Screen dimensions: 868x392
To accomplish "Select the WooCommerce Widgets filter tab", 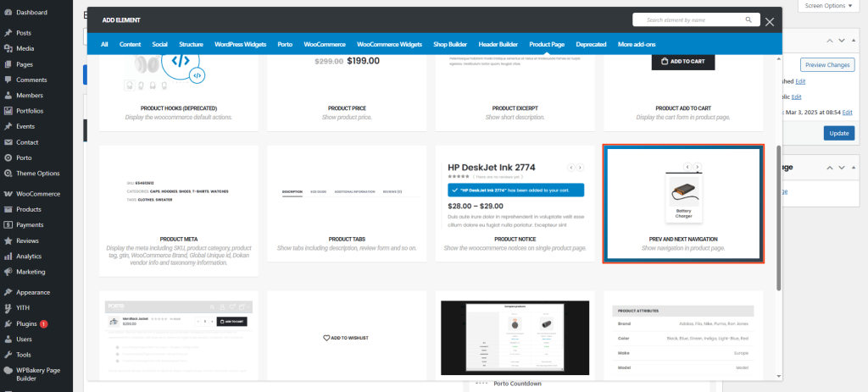I will pos(389,44).
